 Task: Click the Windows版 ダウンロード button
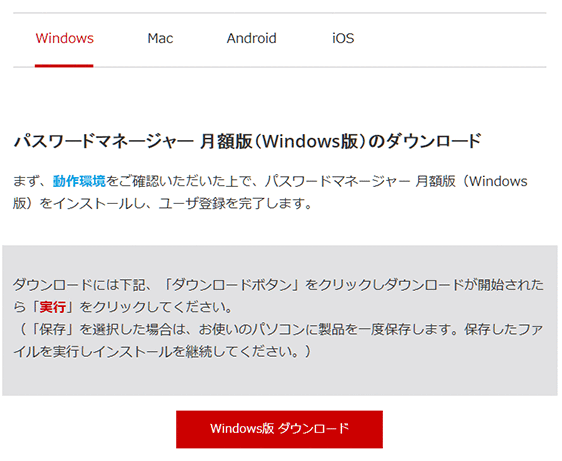tap(279, 429)
